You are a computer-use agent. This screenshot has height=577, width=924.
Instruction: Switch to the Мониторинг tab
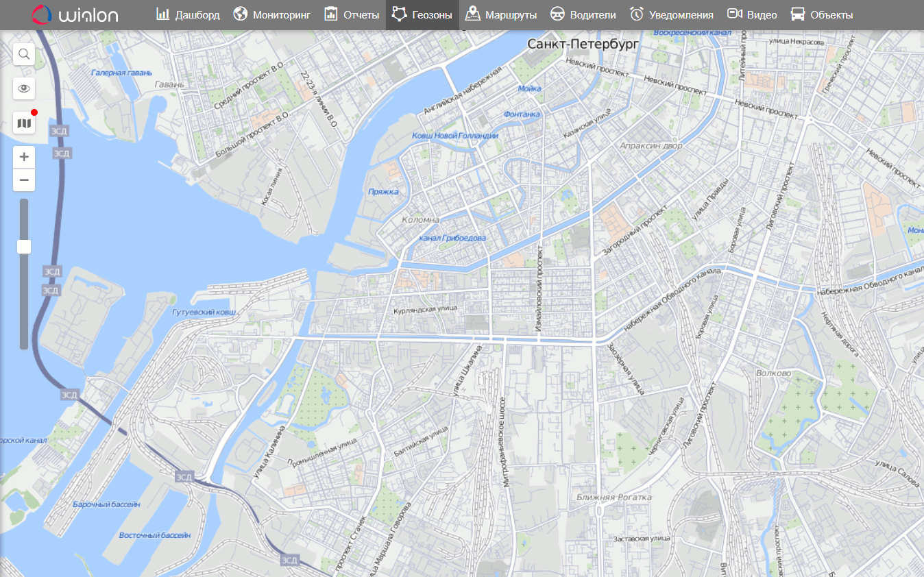pyautogui.click(x=271, y=14)
